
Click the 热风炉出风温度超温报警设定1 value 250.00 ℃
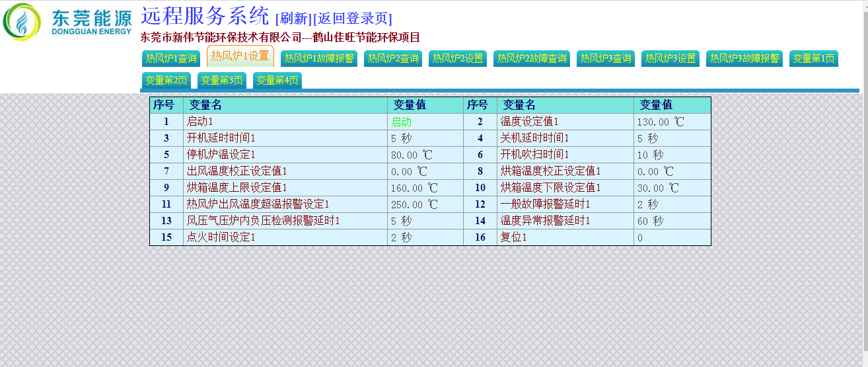pos(414,205)
